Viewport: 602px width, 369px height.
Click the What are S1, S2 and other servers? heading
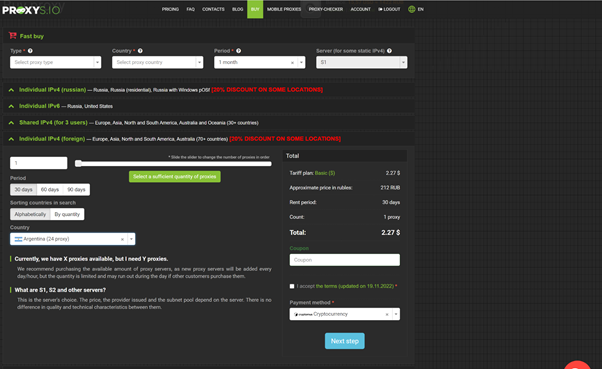pos(60,290)
